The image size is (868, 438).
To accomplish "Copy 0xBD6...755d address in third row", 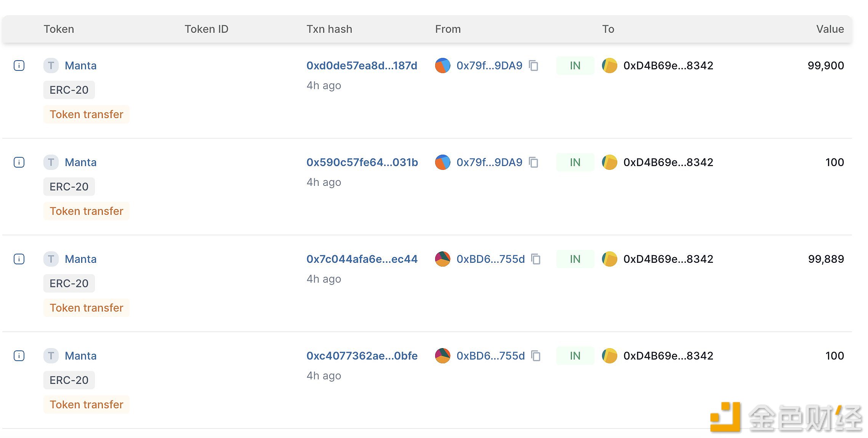I will (536, 259).
